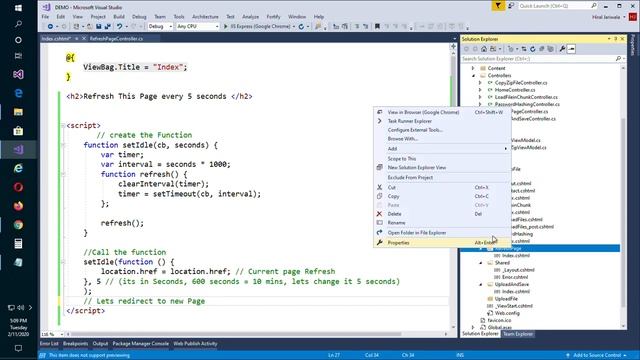
Task: Click Show All Files icon in Solution Explorer
Action: point(551,49)
